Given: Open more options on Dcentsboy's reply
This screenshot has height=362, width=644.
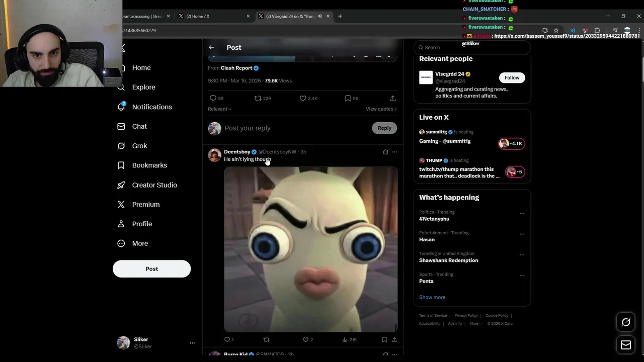Looking at the screenshot, I should [394, 152].
